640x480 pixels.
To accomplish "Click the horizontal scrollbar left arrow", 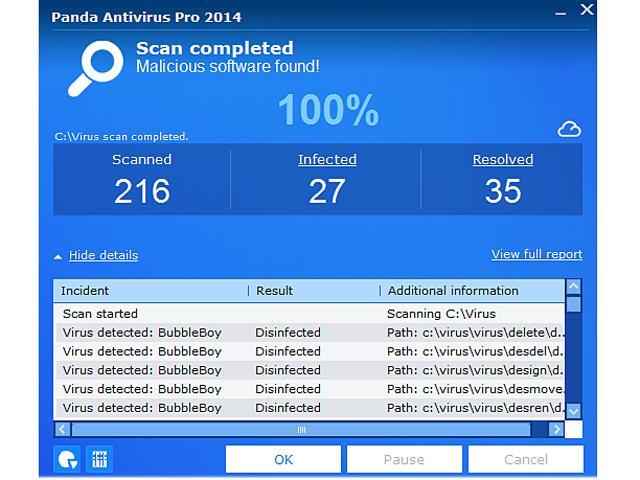I will pos(62,429).
